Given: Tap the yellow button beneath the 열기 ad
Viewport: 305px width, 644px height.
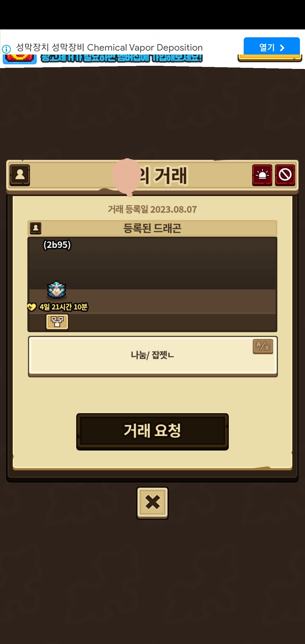Looking at the screenshot, I should (270, 58).
